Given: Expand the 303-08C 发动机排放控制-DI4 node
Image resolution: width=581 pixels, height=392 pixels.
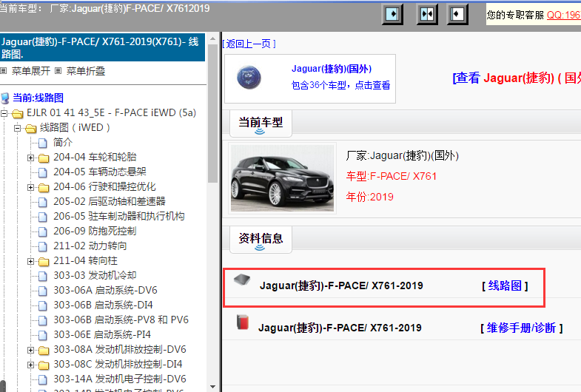Looking at the screenshot, I should click(x=31, y=365).
